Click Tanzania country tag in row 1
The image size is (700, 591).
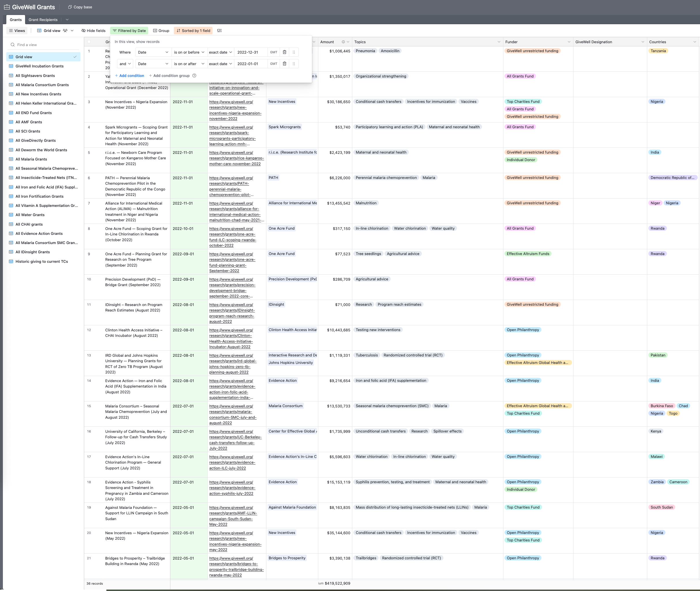[x=658, y=51]
